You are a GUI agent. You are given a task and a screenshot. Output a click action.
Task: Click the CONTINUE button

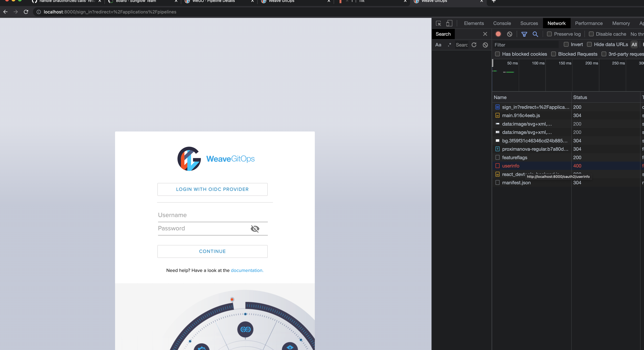click(x=212, y=251)
